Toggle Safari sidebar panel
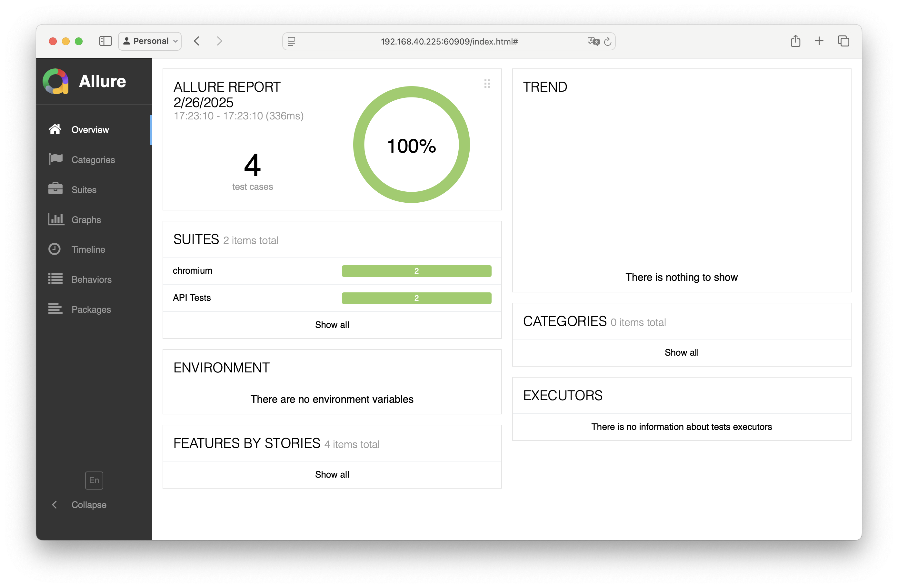The image size is (898, 588). pos(105,41)
